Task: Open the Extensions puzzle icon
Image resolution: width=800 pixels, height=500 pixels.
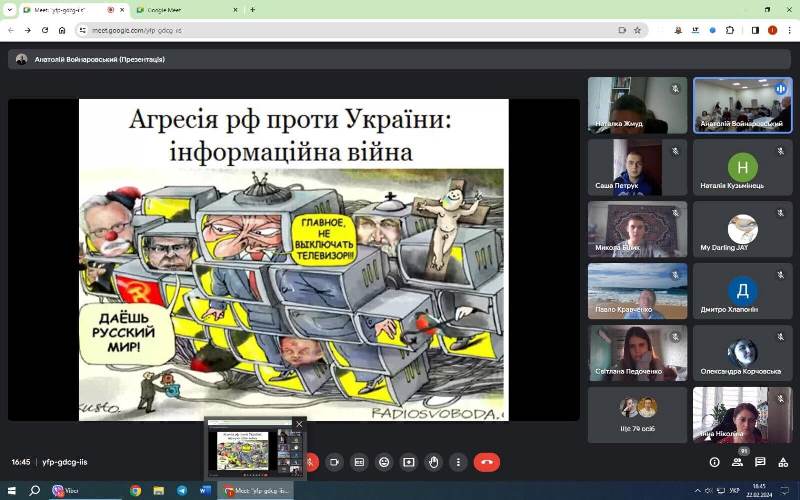Action: (730, 31)
